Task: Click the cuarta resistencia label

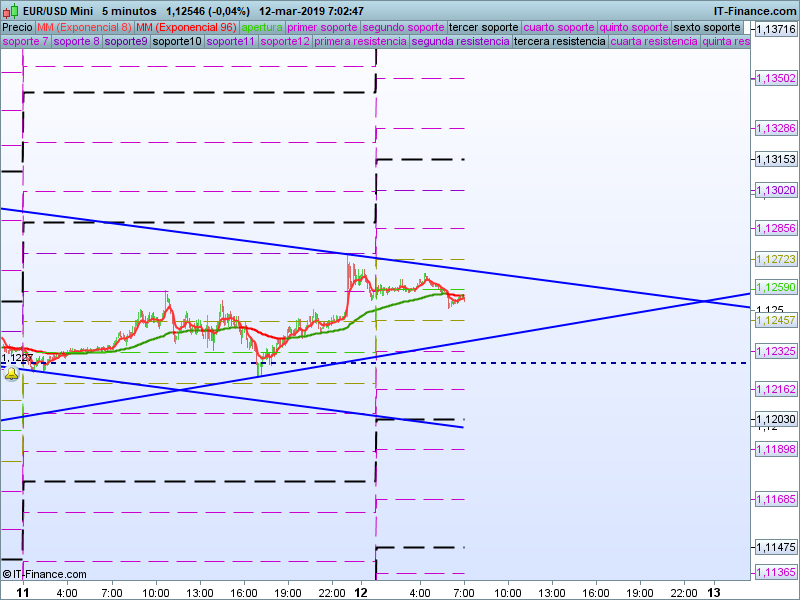Action: click(653, 42)
